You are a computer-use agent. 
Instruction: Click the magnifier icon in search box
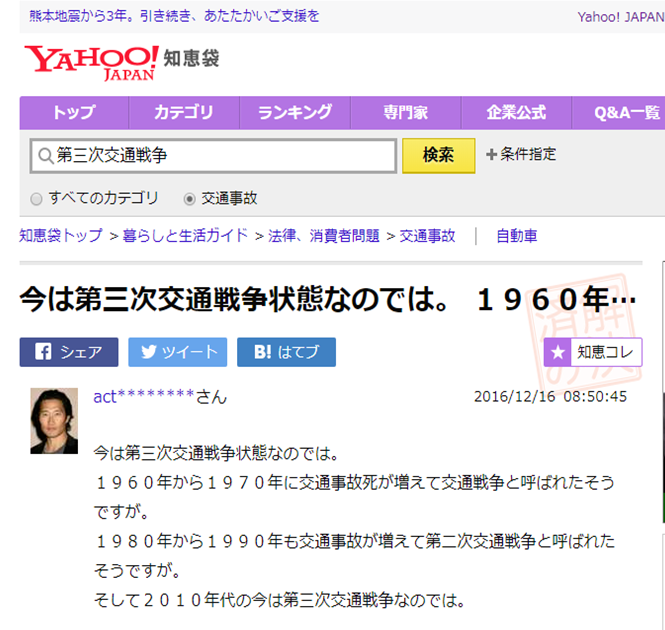pyautogui.click(x=45, y=156)
